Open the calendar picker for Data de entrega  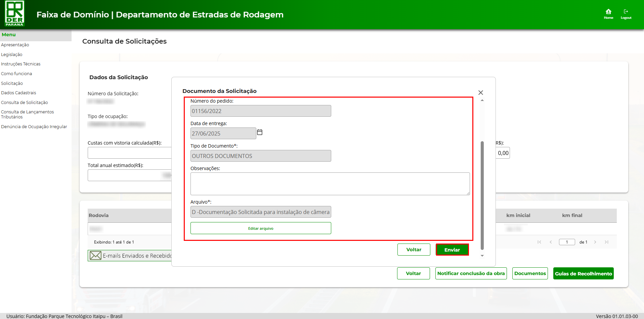260,132
